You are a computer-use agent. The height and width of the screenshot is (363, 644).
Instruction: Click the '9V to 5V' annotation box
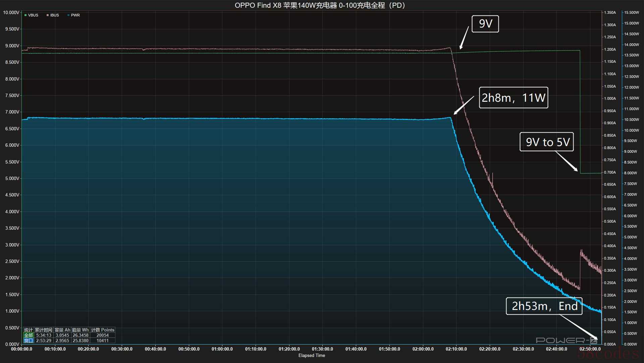point(546,142)
